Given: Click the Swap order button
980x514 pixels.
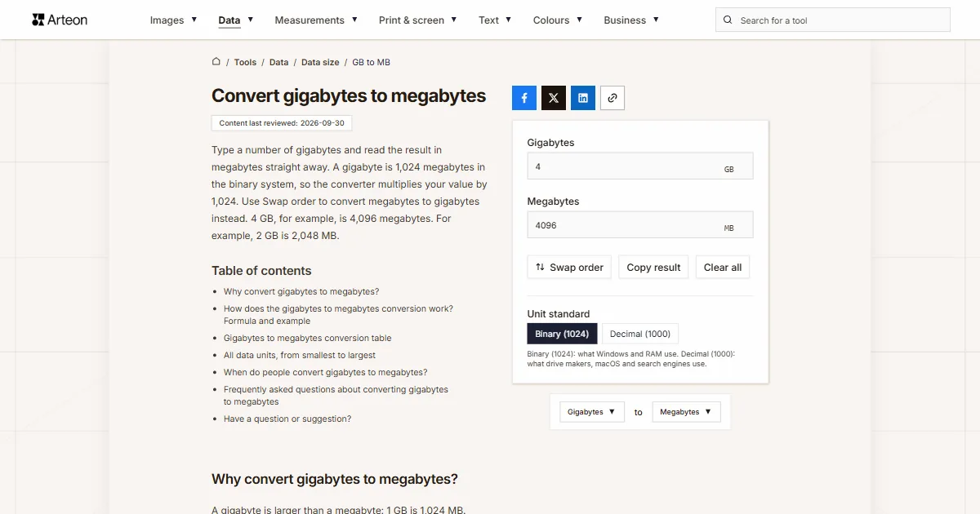Looking at the screenshot, I should coord(569,268).
